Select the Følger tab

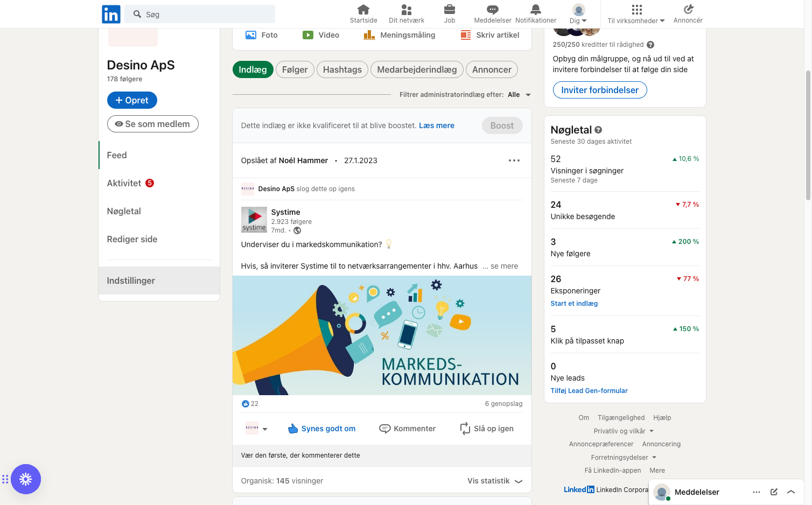295,69
